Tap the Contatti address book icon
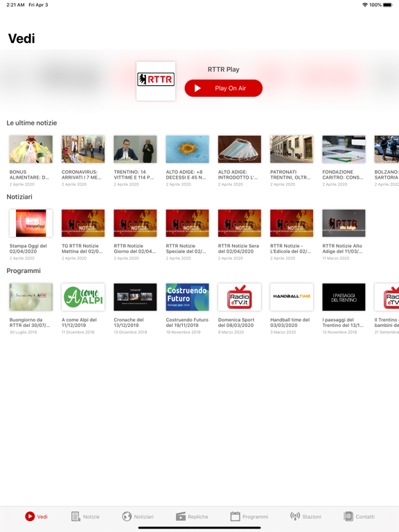This screenshot has width=399, height=532. point(348,516)
